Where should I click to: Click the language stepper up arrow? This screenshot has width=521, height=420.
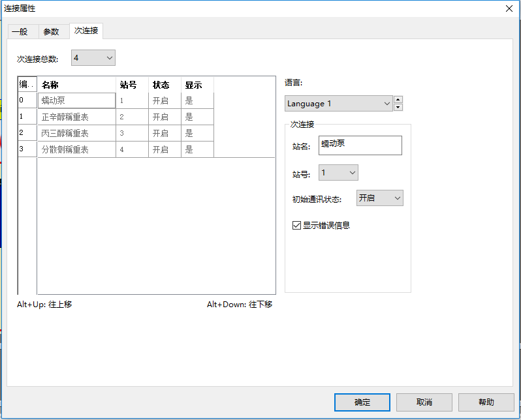398,100
